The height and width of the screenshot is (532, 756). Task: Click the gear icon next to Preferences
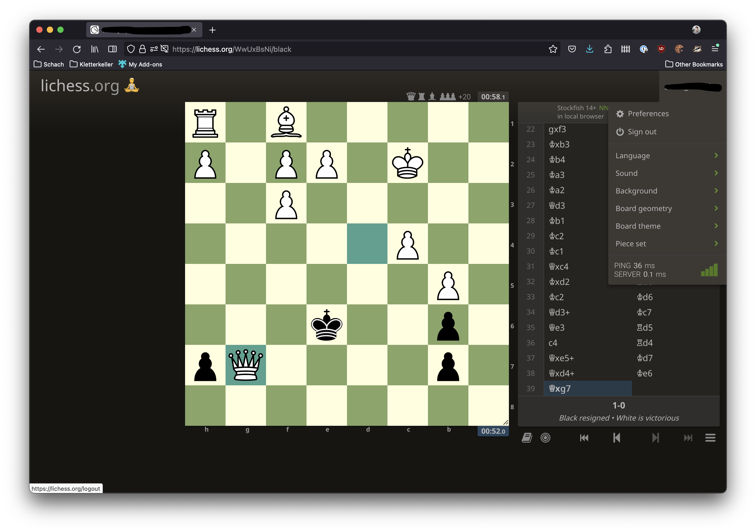pos(620,114)
